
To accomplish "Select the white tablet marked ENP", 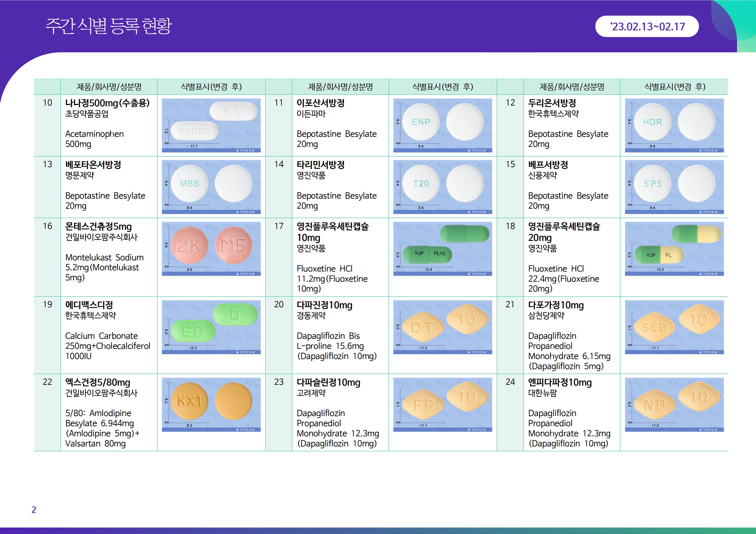I will [x=421, y=122].
